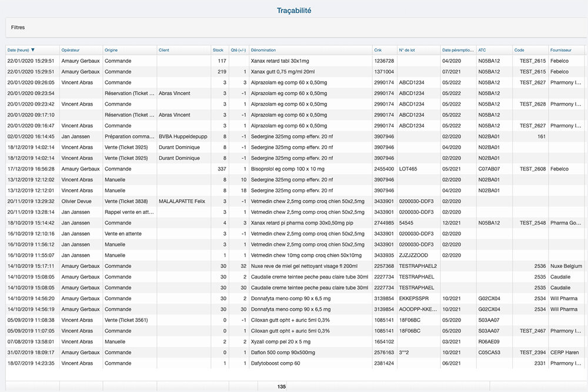Click the 135 total in the footer

tap(282, 387)
